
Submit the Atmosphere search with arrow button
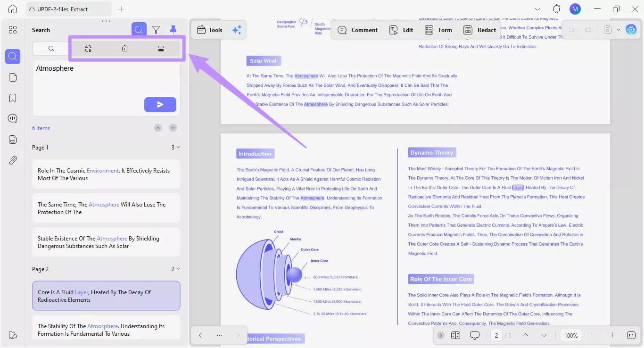click(x=160, y=104)
